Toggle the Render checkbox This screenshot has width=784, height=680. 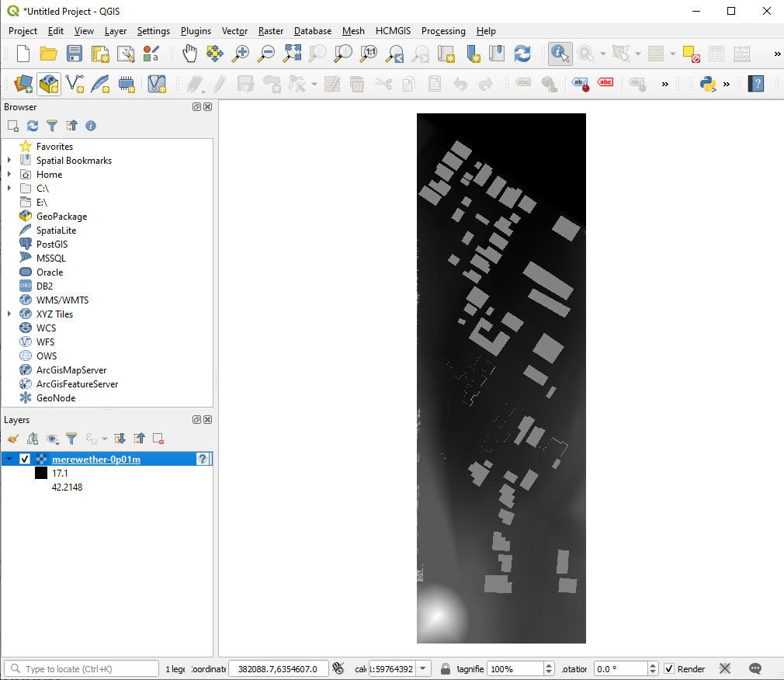point(669,669)
